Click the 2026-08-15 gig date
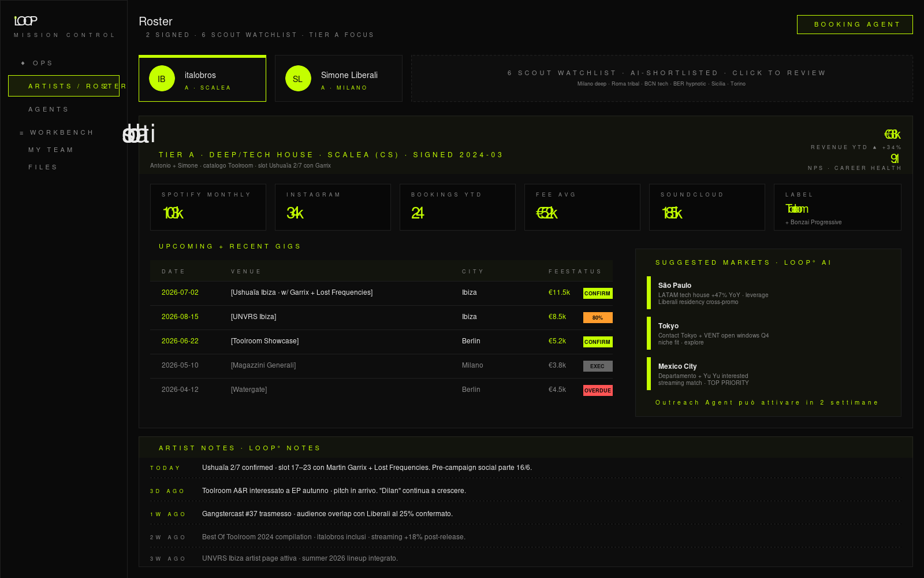The image size is (924, 578). coord(180,317)
